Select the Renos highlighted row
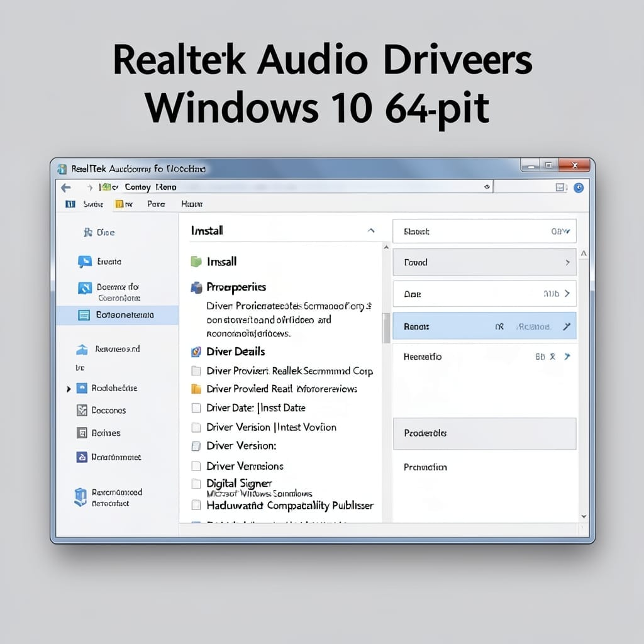 484,326
